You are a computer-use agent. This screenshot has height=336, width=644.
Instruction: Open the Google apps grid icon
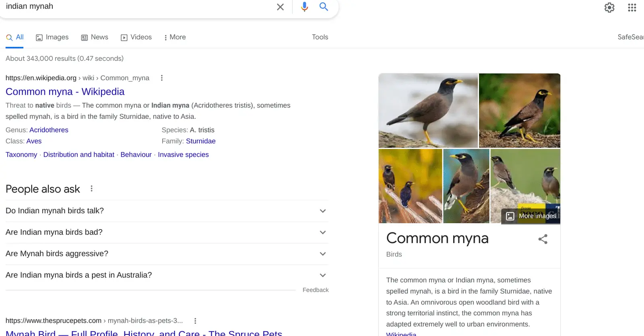pos(632,8)
